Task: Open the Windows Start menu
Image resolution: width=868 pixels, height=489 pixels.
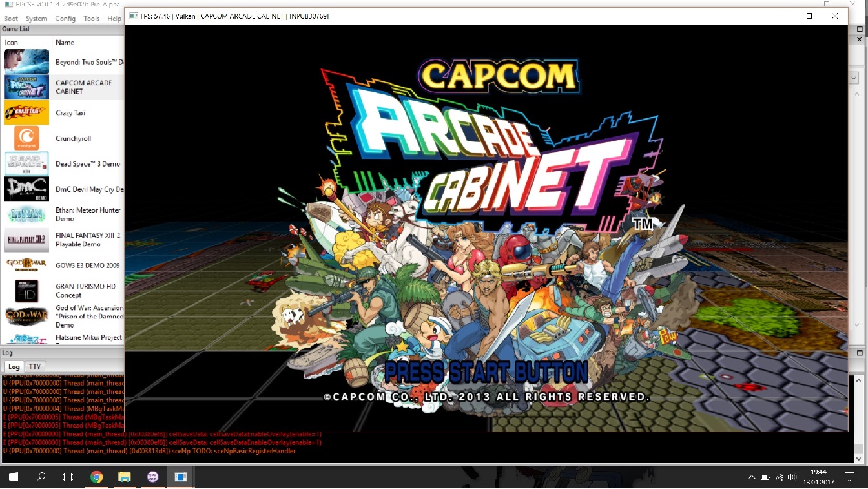Action: click(x=13, y=477)
